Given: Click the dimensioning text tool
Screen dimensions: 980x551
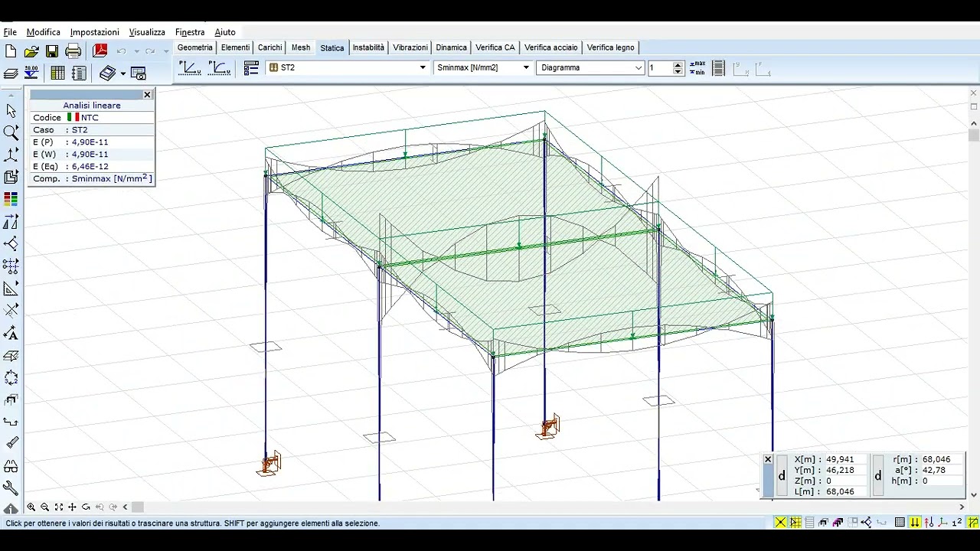Looking at the screenshot, I should 11,333.
